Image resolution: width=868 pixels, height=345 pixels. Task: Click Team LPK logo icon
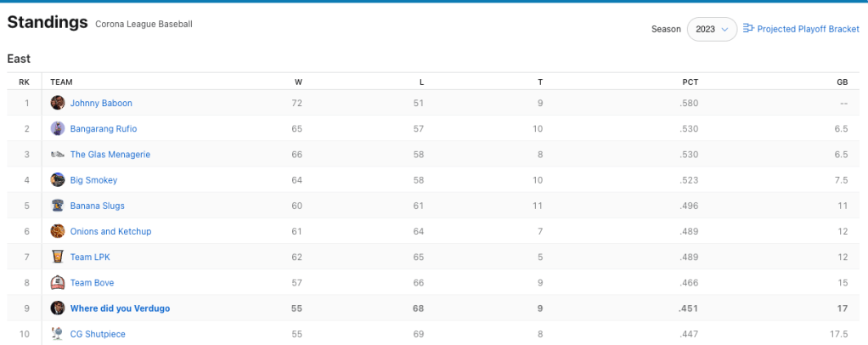pyautogui.click(x=58, y=257)
